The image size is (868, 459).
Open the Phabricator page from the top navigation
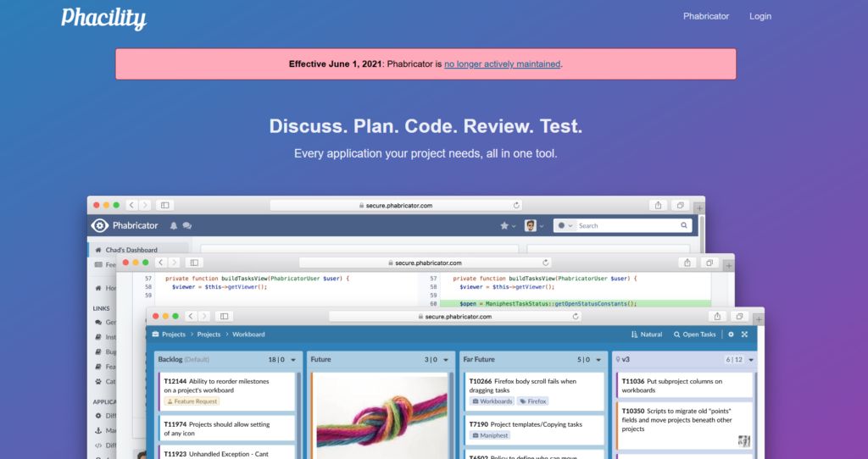coord(706,16)
